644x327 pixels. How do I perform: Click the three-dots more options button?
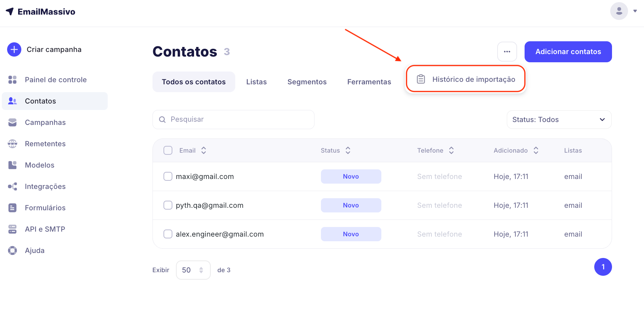click(507, 52)
